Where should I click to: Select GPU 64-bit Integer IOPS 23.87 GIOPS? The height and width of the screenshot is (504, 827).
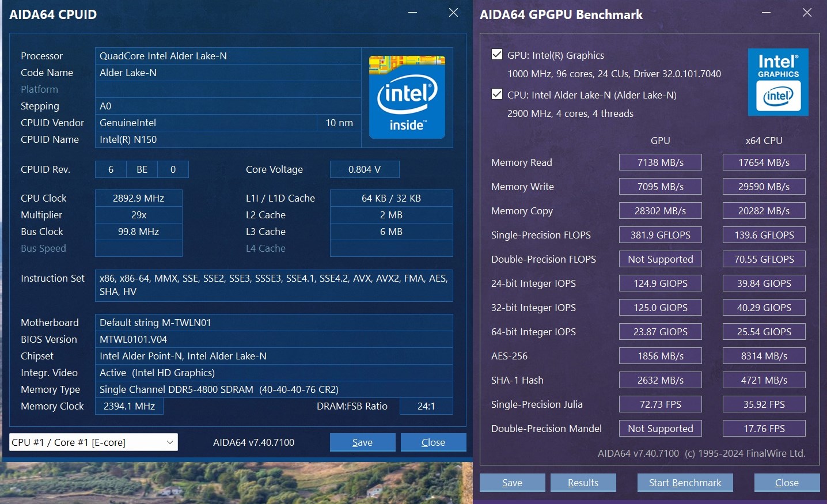(x=661, y=332)
